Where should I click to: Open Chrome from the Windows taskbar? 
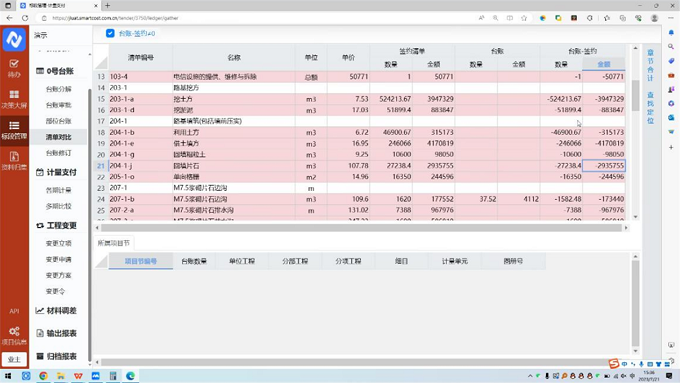click(43, 376)
